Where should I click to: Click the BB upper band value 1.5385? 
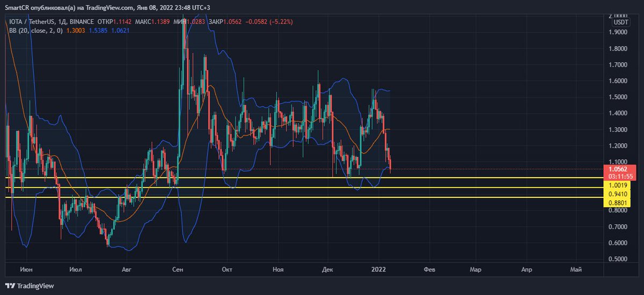pos(99,31)
